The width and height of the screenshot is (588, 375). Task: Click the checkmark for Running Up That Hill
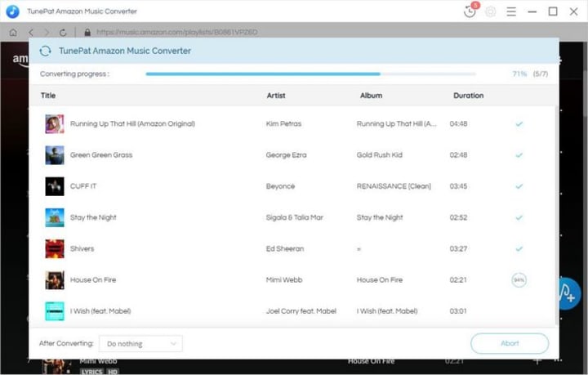(519, 123)
